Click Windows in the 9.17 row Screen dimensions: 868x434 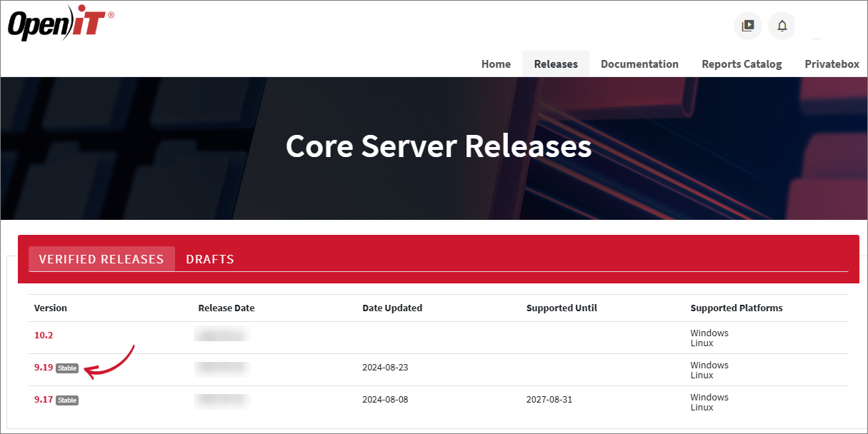(709, 398)
